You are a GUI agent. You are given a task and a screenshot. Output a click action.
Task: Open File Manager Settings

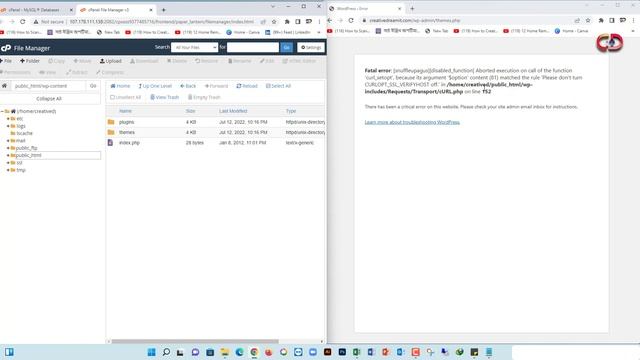pyautogui.click(x=311, y=47)
